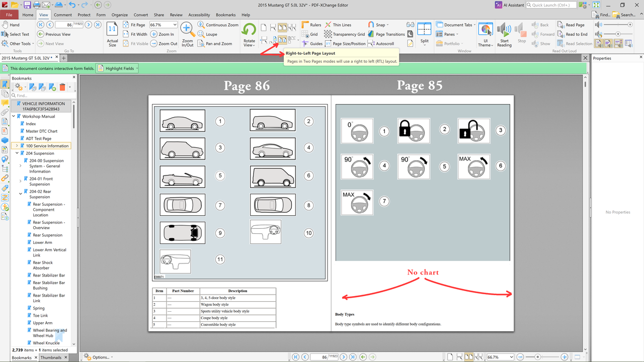Select the Hand tool
644x362 pixels.
pyautogui.click(x=11, y=25)
